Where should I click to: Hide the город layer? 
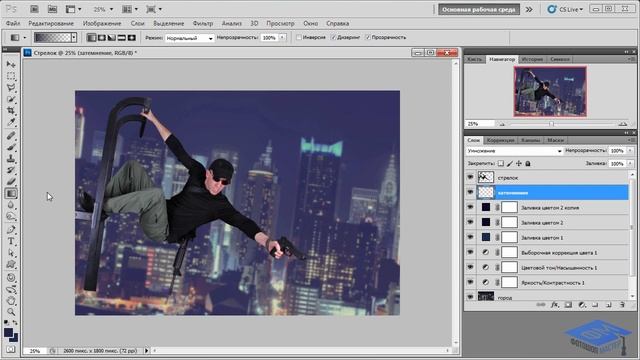470,297
